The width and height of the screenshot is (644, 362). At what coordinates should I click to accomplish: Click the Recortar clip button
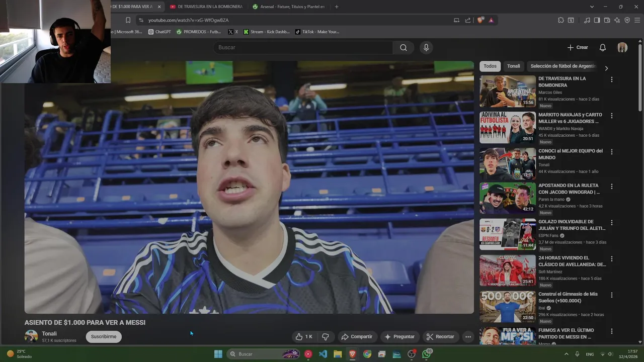[440, 337]
